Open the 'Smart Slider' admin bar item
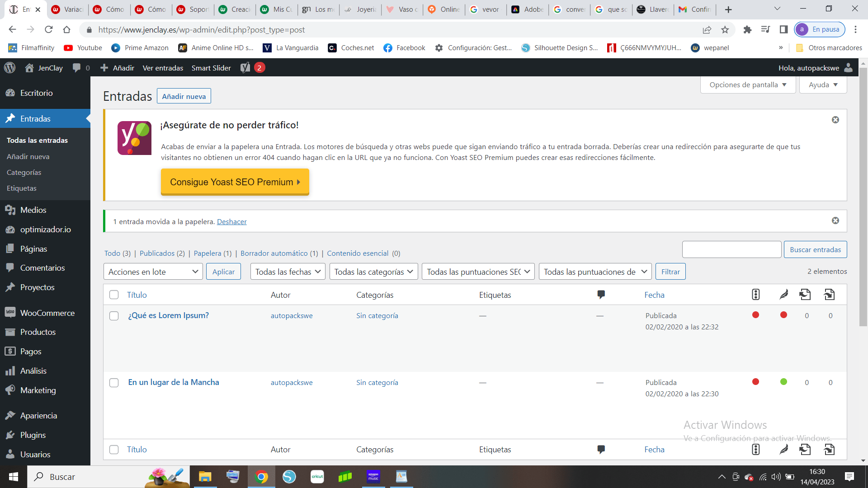 (x=211, y=68)
